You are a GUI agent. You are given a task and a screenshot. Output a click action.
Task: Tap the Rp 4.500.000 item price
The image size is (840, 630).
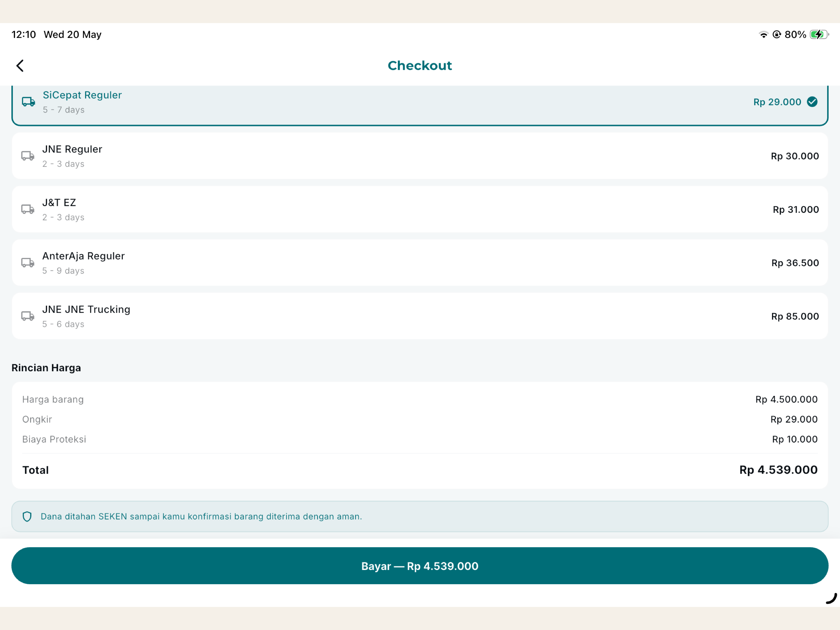click(787, 399)
